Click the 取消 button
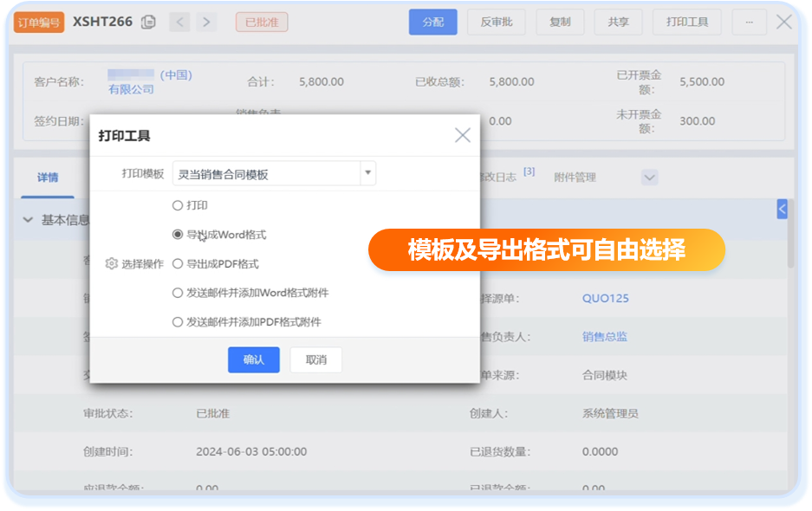The image size is (812, 511). click(x=316, y=359)
